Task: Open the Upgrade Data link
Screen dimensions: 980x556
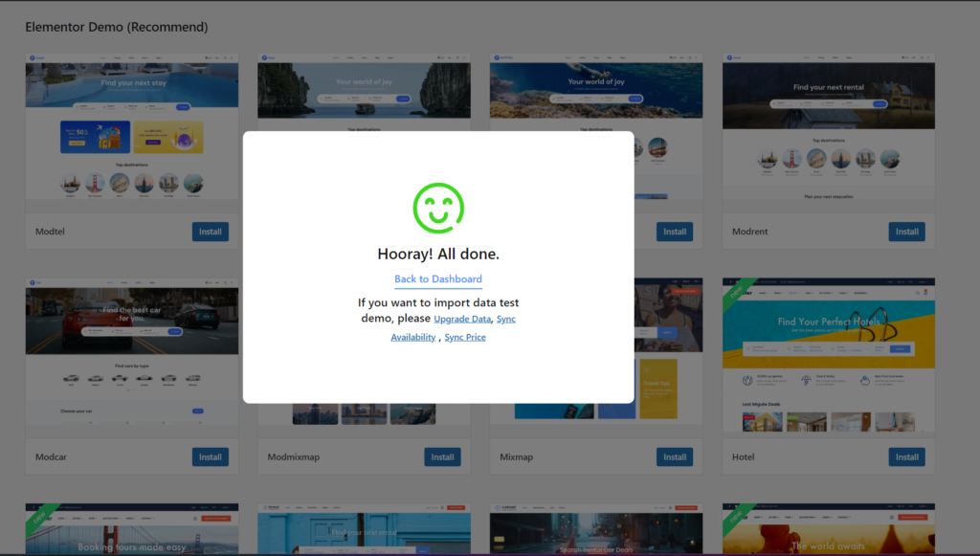Action: (462, 318)
